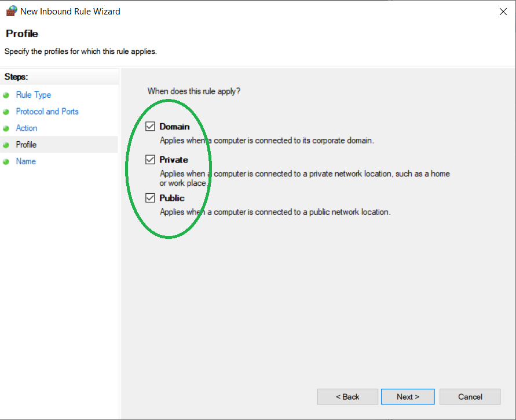Toggle the Private profile checkbox
Viewport: 516px width, 420px height.
[151, 160]
